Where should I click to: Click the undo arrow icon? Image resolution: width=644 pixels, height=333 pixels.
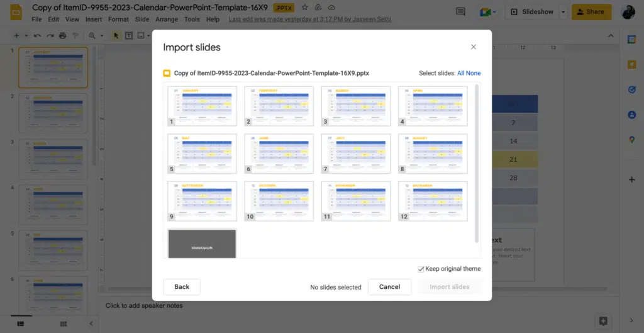tap(38, 36)
